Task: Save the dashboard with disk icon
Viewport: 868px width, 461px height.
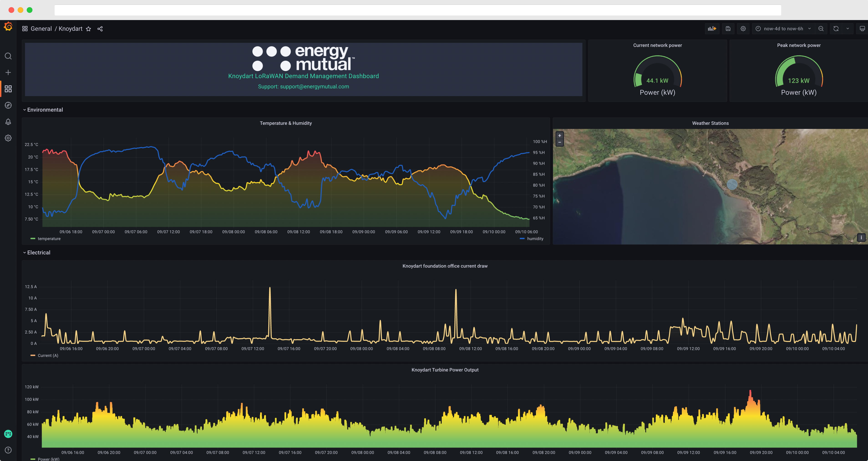Action: (x=728, y=29)
